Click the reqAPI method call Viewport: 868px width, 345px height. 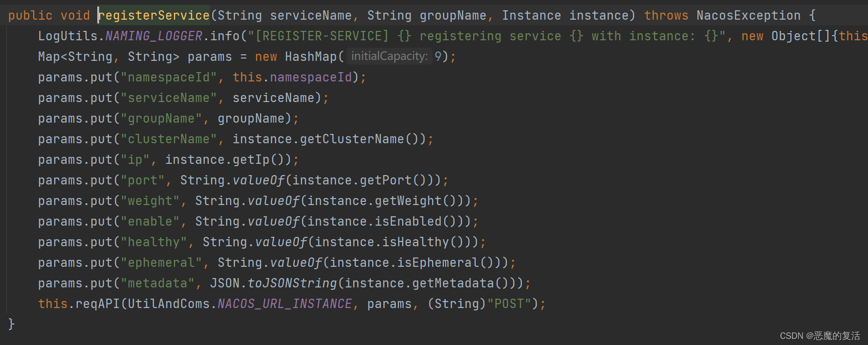point(97,304)
